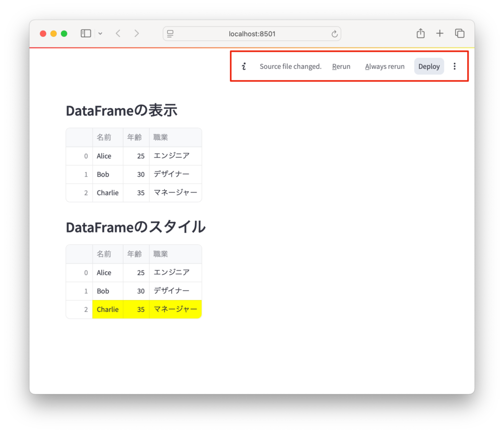Go forward with the forward arrow

(x=137, y=33)
